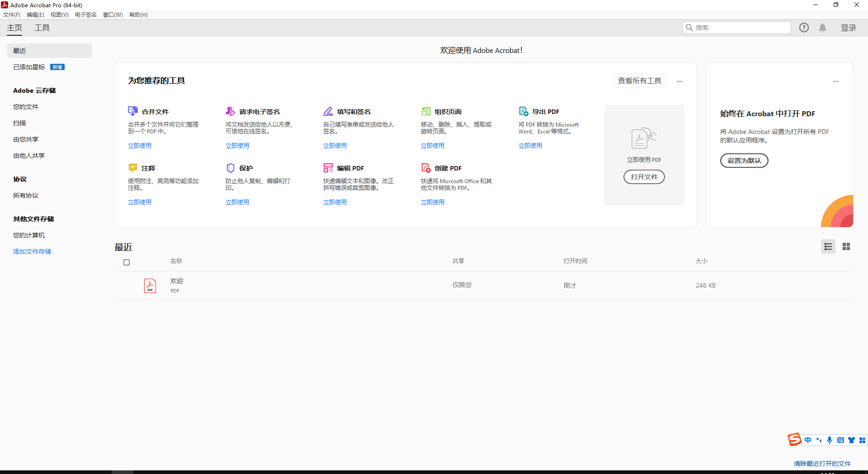
Task: Sort recent files by 打开时间 column
Action: pos(575,261)
